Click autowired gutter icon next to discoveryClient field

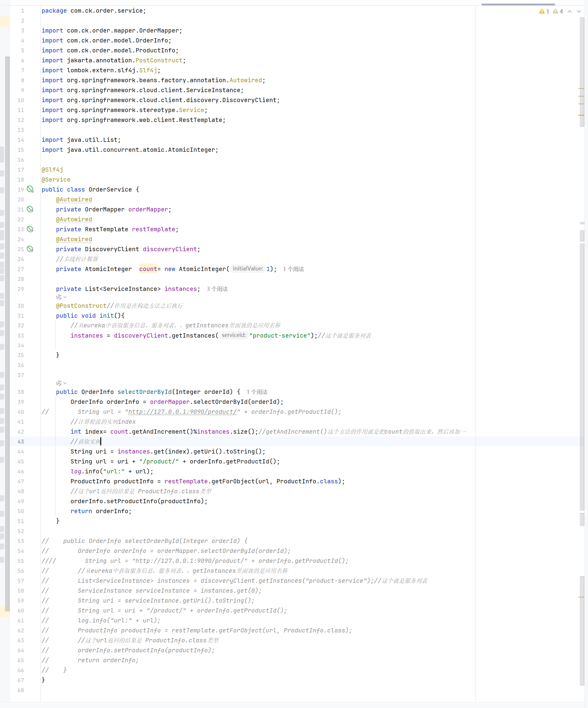click(30, 249)
